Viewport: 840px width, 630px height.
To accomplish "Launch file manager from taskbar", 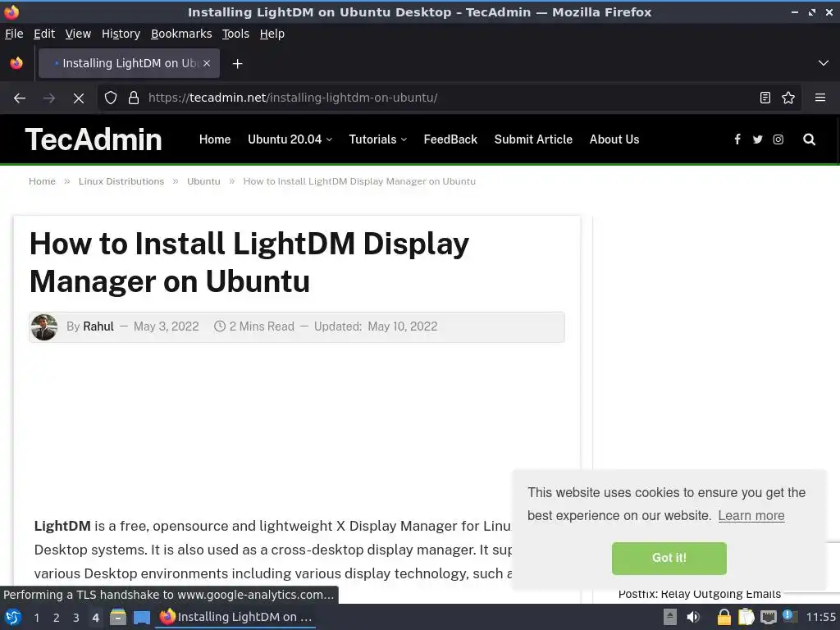I will coord(118,617).
